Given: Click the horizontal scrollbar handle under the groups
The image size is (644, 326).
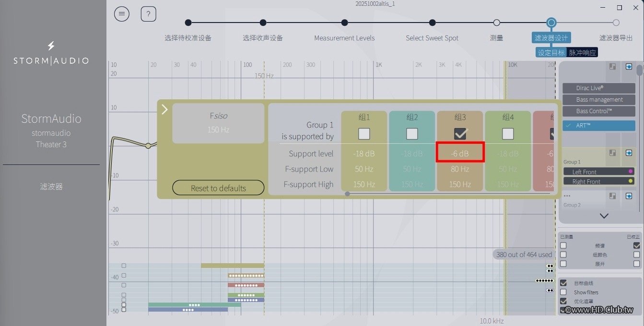Looking at the screenshot, I should 347,194.
